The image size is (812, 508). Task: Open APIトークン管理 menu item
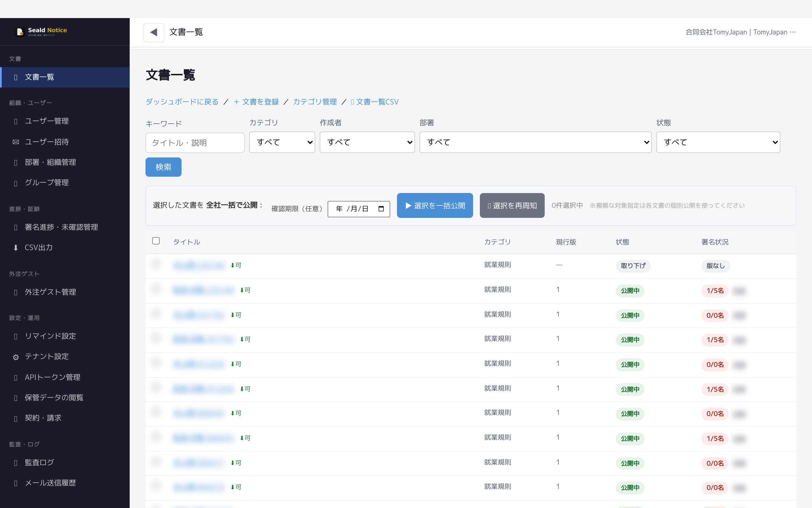pos(65,377)
